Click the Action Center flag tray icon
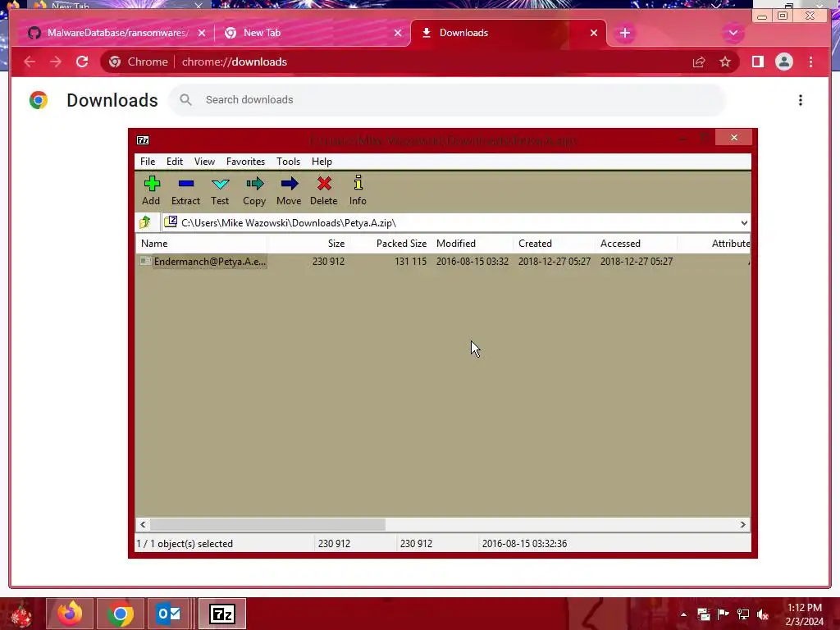The image size is (840, 630). (724, 614)
